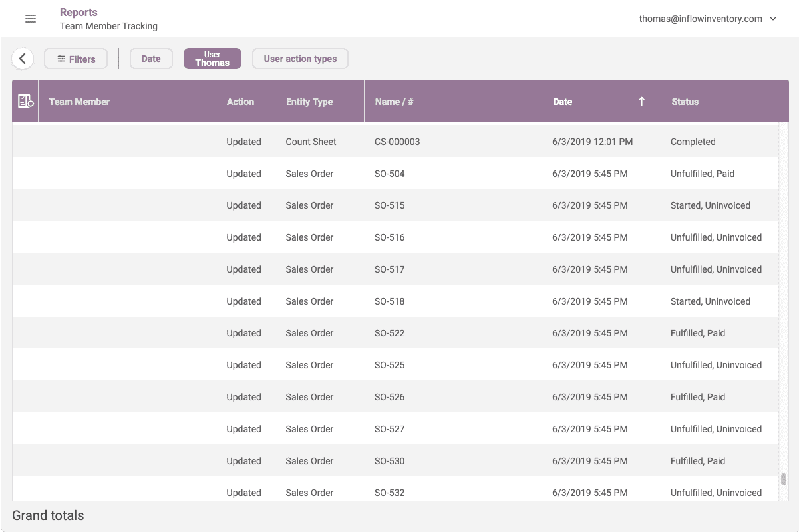
Task: Expand the thomas@inflowinventory.com account dropdown
Action: click(773, 19)
